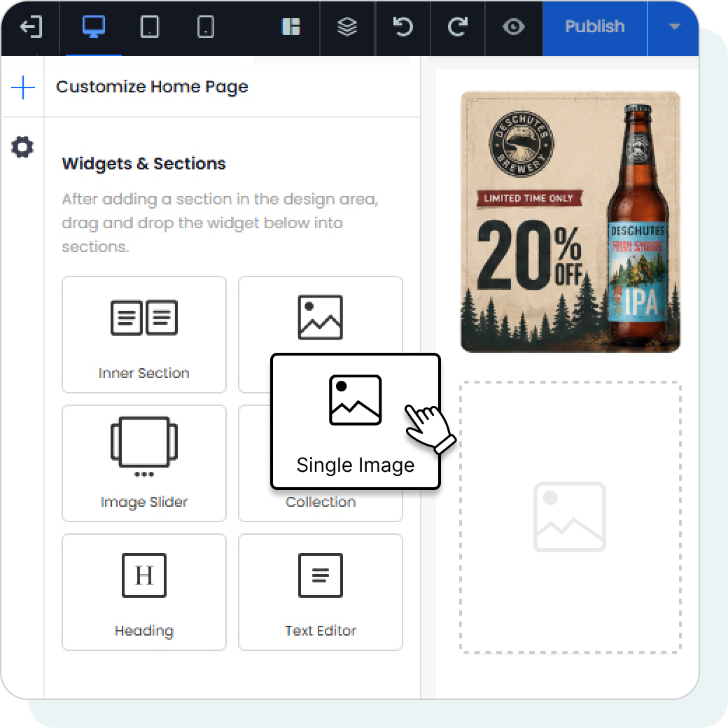
Task: Select the Image Slider widget
Action: (144, 463)
